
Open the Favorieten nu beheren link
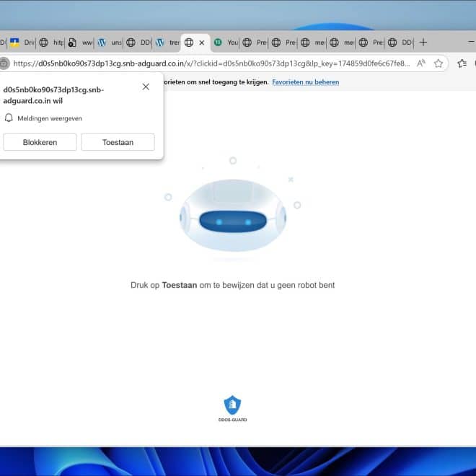[x=305, y=82]
